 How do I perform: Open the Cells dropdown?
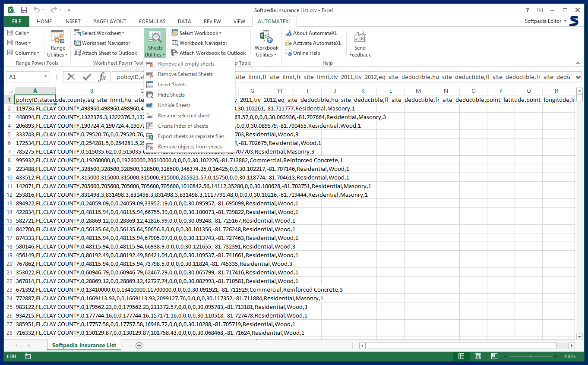click(x=19, y=33)
